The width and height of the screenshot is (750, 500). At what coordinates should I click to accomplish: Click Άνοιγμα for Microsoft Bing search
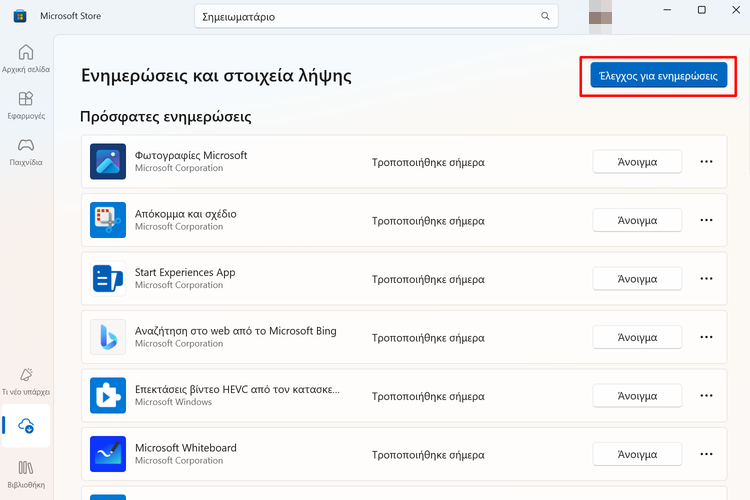tap(637, 337)
